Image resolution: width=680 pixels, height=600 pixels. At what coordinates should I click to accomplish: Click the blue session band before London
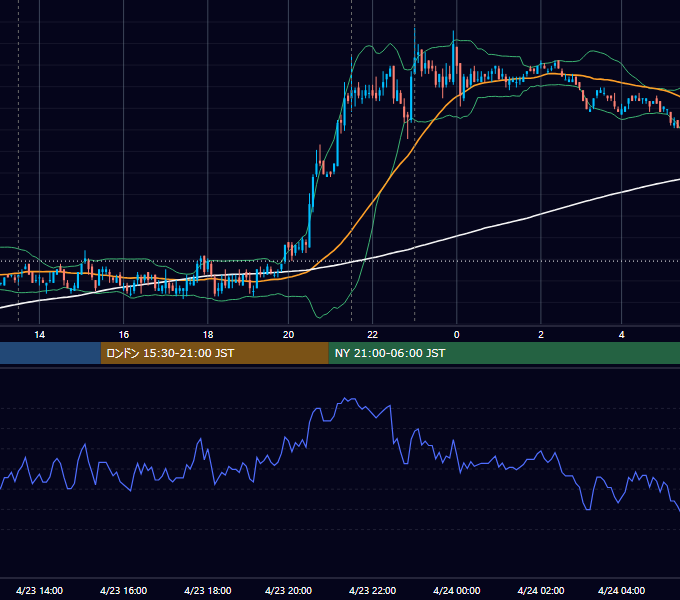50,353
